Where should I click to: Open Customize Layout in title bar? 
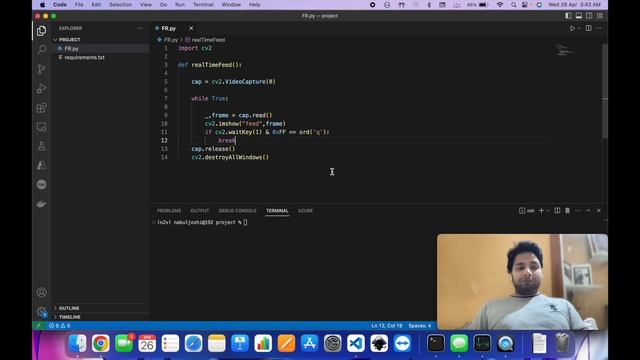600,16
